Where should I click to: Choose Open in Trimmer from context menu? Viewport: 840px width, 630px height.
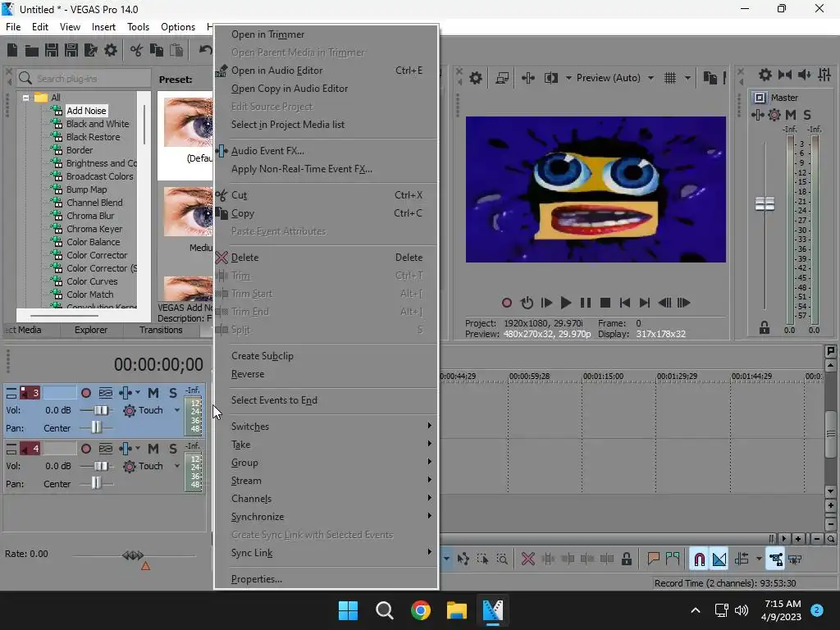click(x=326, y=34)
